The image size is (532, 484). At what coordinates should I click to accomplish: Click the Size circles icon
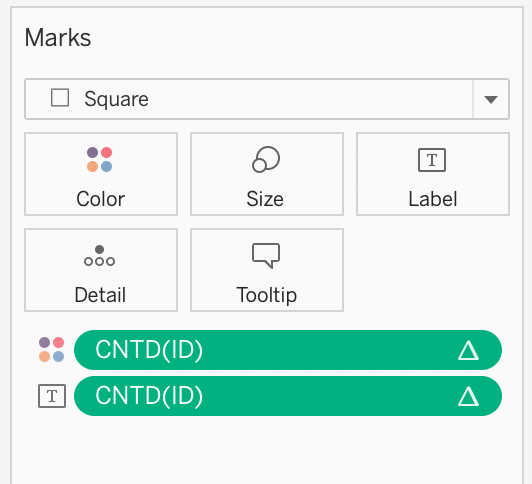point(266,159)
